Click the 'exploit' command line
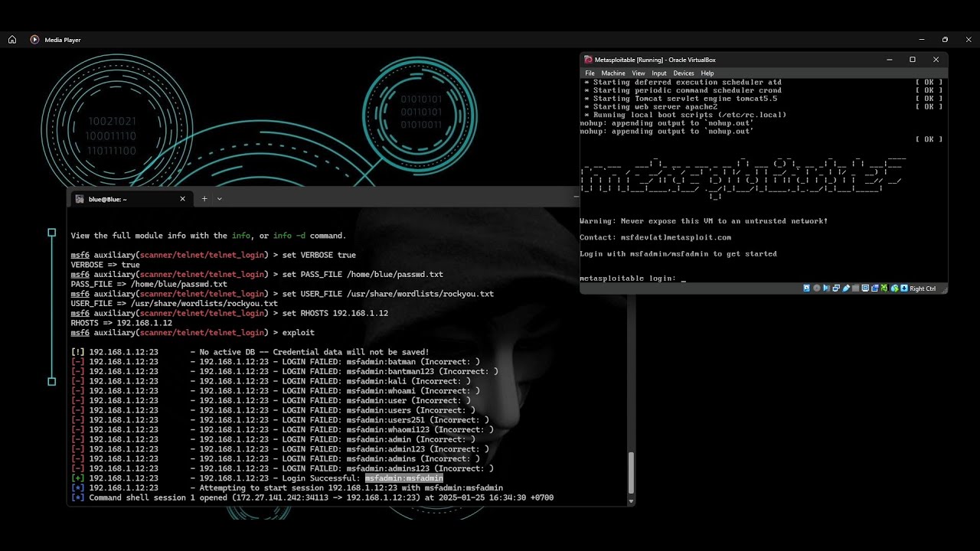 click(192, 333)
